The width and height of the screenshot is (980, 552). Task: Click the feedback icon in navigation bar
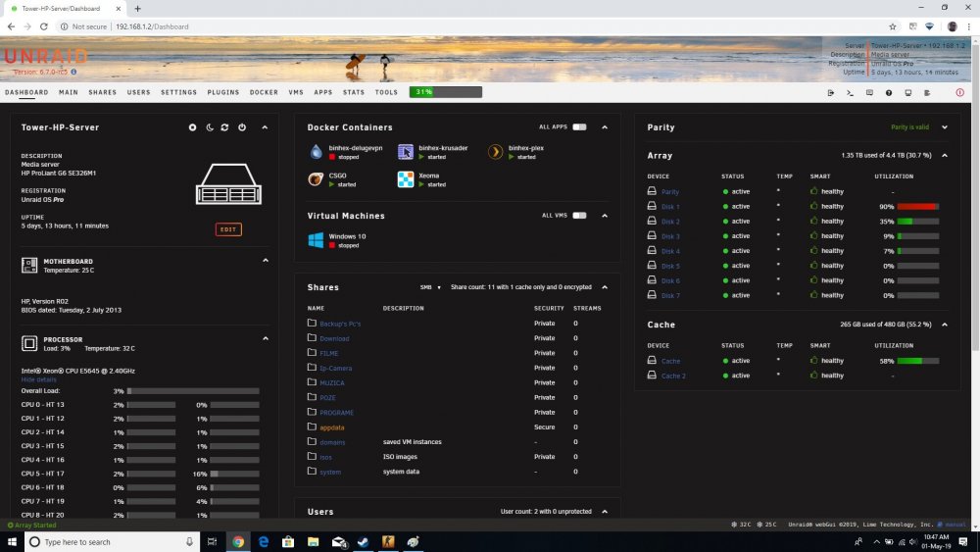coord(869,92)
